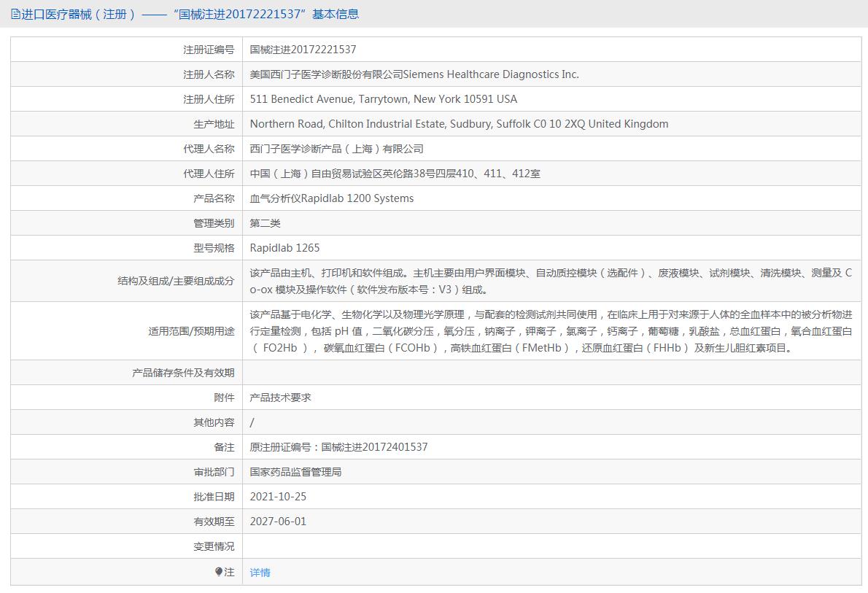The image size is (868, 593).
Task: Select agent name 西门子医学诊断产品（上海）有限公司
Action: [x=336, y=149]
